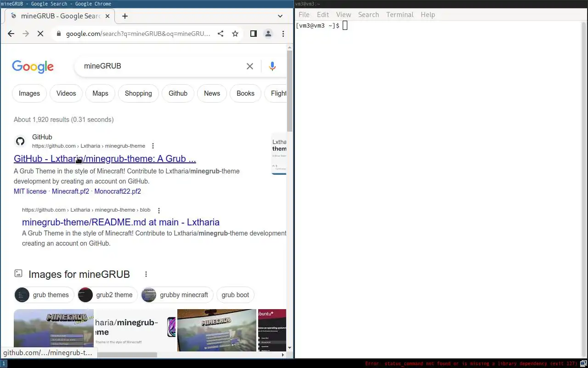Open Chrome side panel

click(x=253, y=34)
